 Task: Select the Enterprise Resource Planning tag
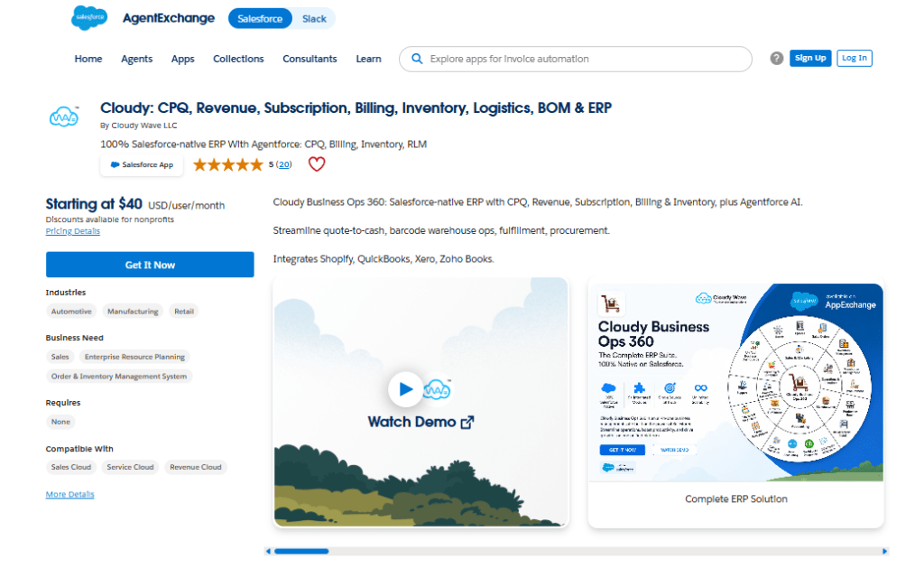134,357
